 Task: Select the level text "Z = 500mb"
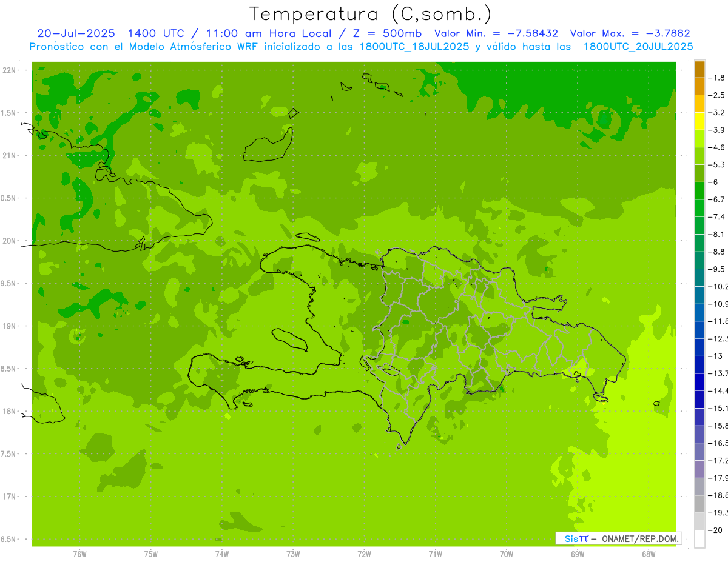pyautogui.click(x=387, y=34)
